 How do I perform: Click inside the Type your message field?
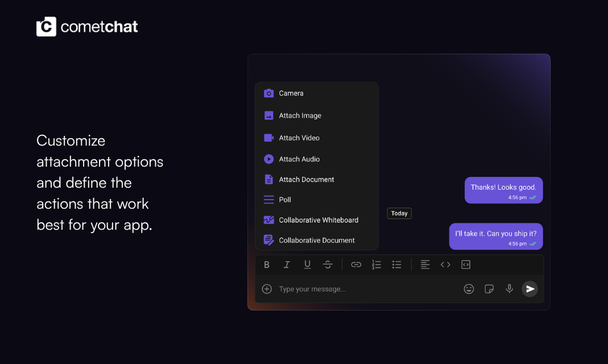point(319,289)
